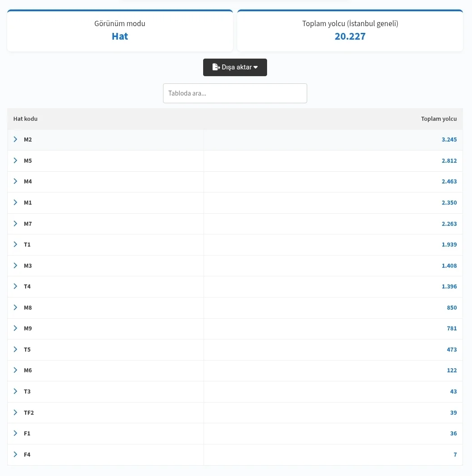Image resolution: width=472 pixels, height=476 pixels.
Task: Expand the M7 row chevron
Action: [x=15, y=224]
